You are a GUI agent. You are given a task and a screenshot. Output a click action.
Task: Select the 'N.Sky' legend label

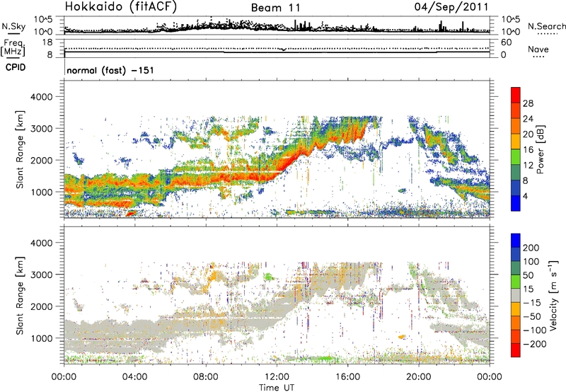tap(13, 26)
